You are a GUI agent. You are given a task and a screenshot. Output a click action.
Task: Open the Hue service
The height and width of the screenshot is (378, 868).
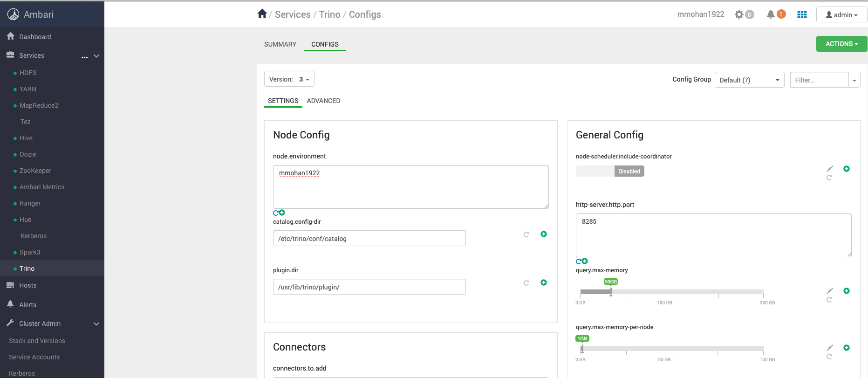tap(26, 220)
